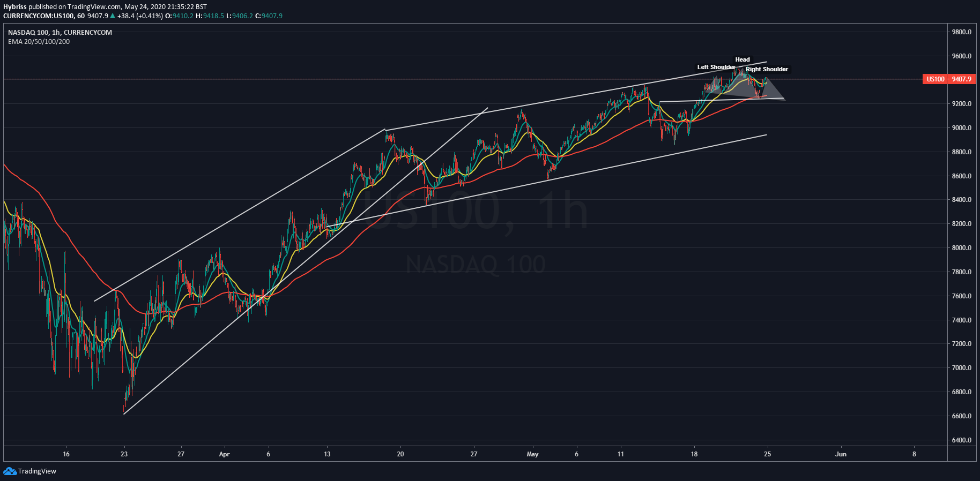Click the 7800.0 price axis label
Viewport: 980px width, 481px height.
coord(962,272)
